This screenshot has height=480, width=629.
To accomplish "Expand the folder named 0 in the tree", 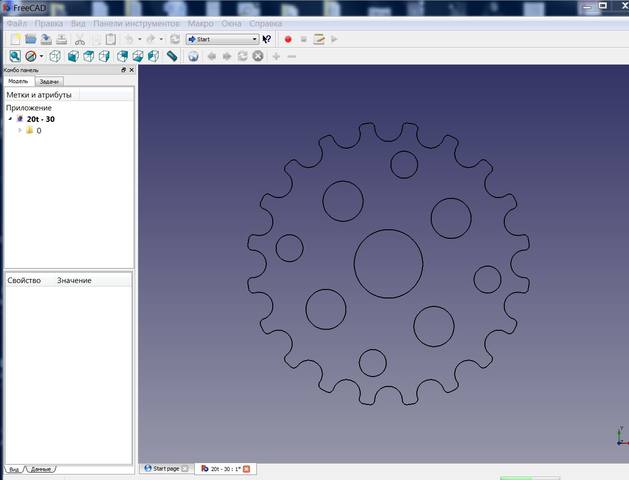I will pos(20,130).
